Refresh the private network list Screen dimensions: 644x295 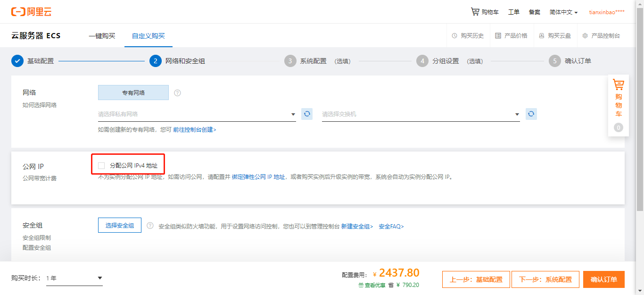coord(307,114)
